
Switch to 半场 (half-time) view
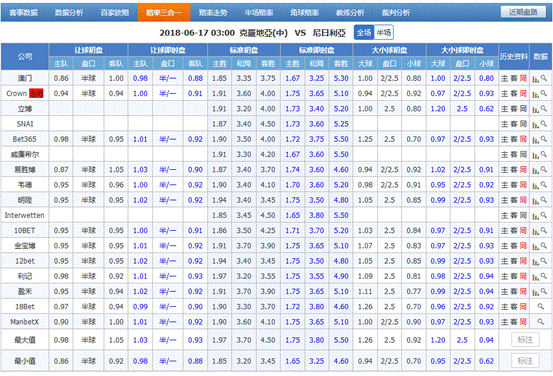pyautogui.click(x=384, y=33)
